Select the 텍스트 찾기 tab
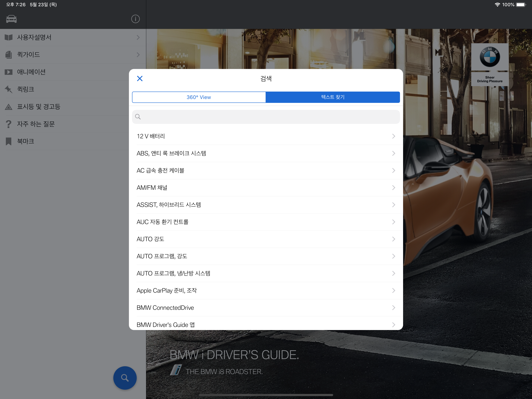Screen dimensions: 532x399 [333, 97]
